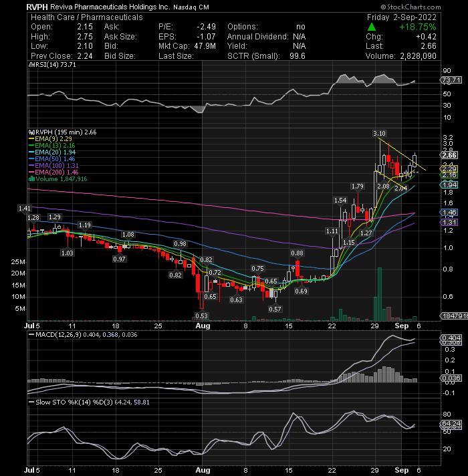
Task: Click the Health Care / Pharmaceuticals sector text
Action: pos(86,17)
